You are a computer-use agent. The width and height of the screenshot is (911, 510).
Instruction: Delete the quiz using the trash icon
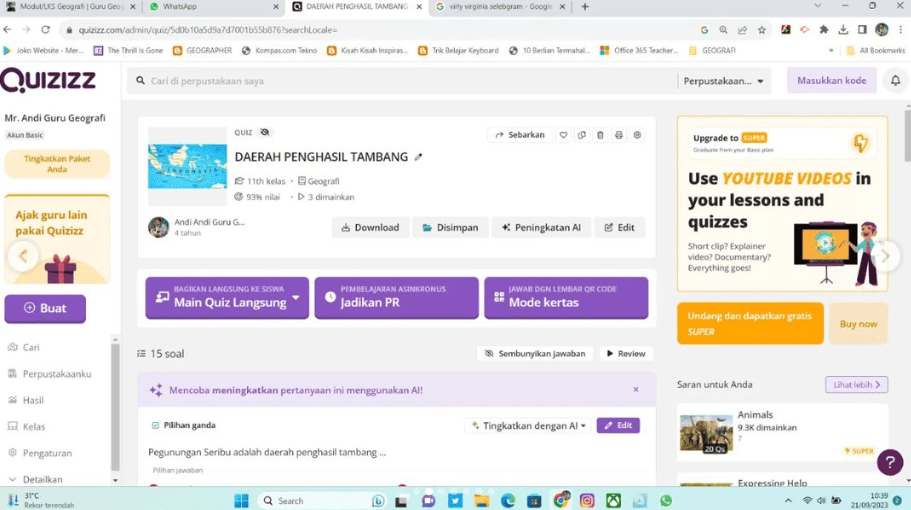click(x=600, y=135)
